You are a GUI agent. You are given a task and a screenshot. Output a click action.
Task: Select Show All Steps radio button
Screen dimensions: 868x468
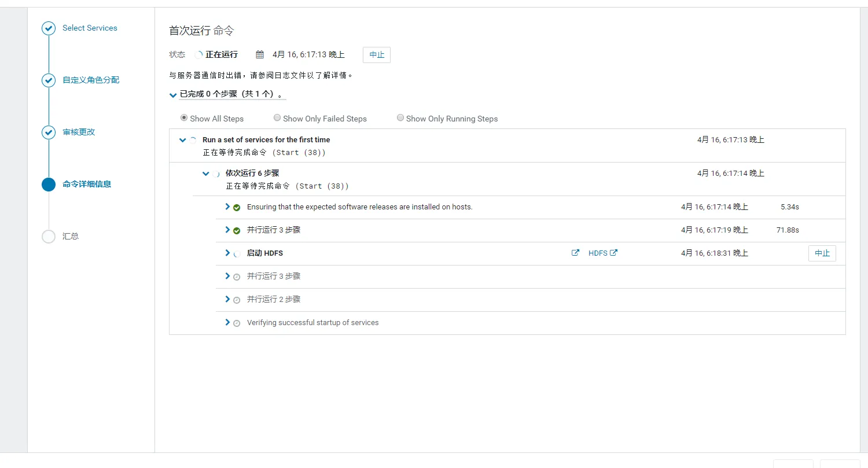(x=184, y=118)
